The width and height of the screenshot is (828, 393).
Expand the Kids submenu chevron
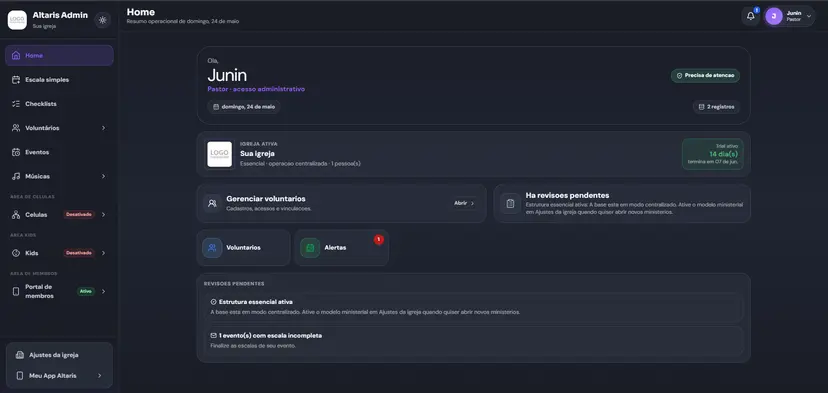104,253
